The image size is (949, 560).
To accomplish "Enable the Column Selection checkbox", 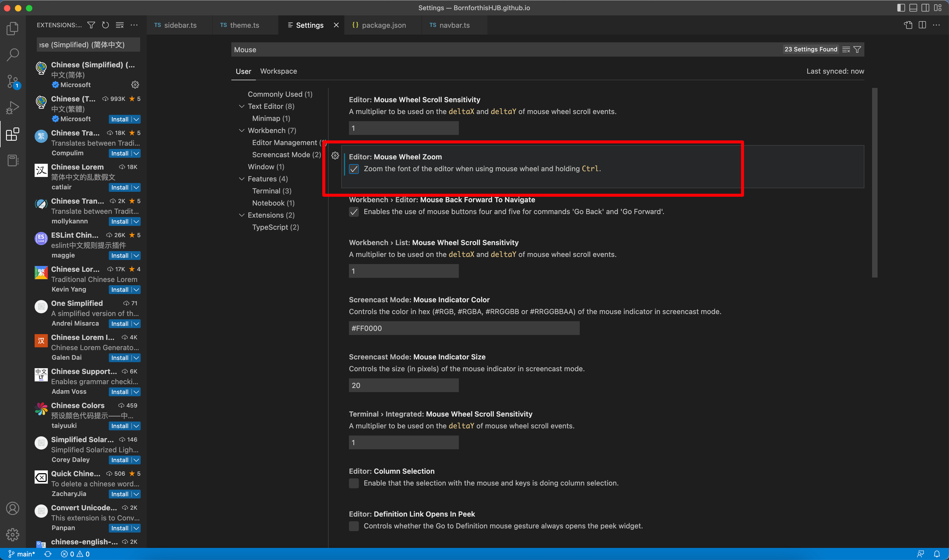I will pyautogui.click(x=354, y=483).
